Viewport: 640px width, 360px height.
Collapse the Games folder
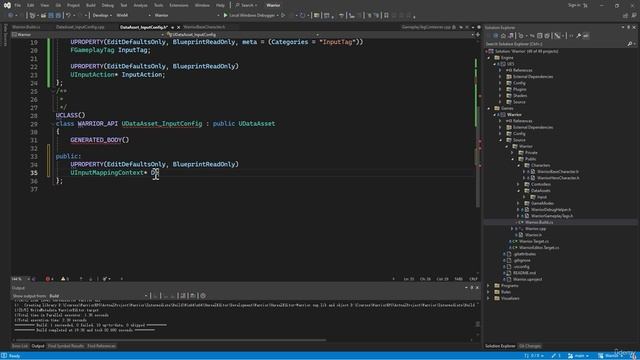click(489, 108)
